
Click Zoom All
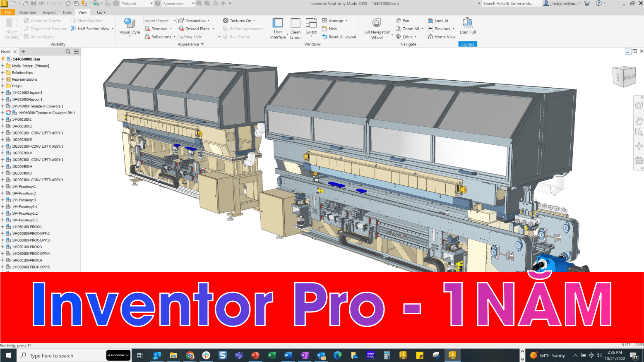click(x=409, y=29)
